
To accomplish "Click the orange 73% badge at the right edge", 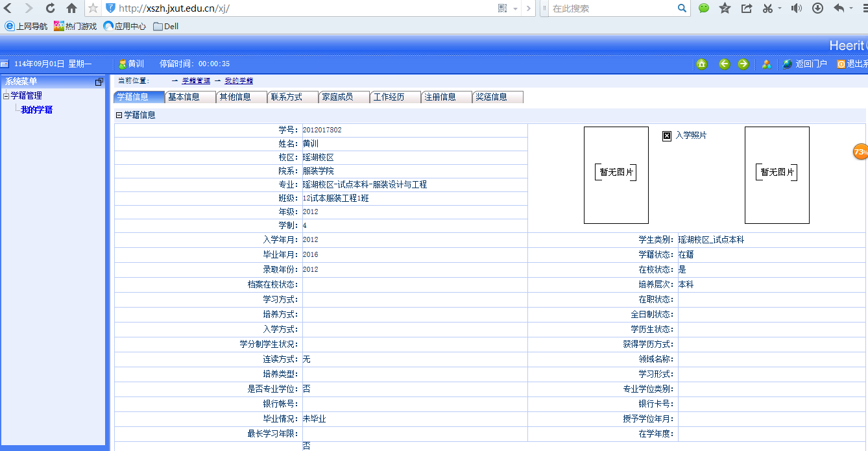I will tap(860, 151).
